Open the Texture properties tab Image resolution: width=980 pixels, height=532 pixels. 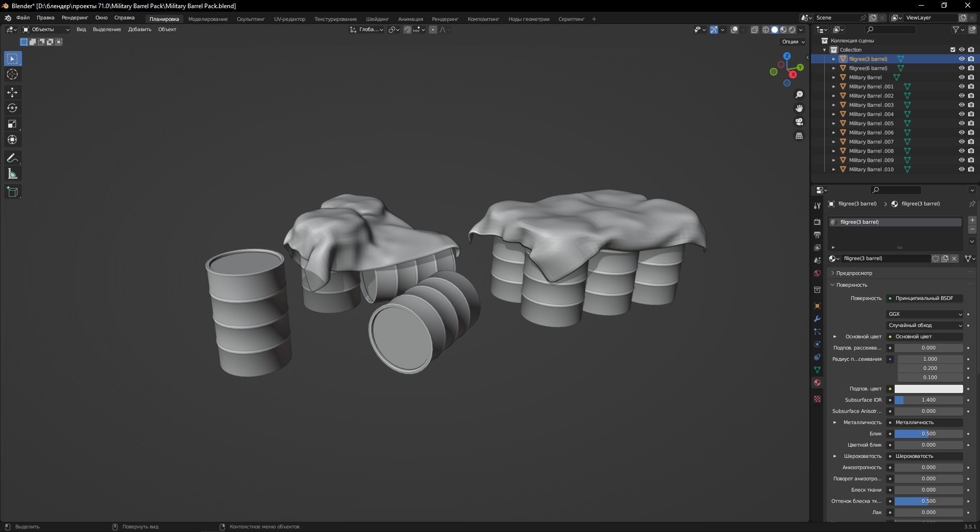click(x=817, y=399)
